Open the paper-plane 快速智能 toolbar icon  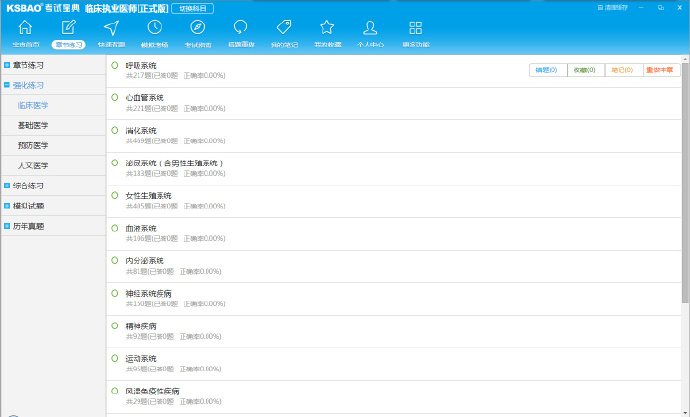tap(111, 28)
